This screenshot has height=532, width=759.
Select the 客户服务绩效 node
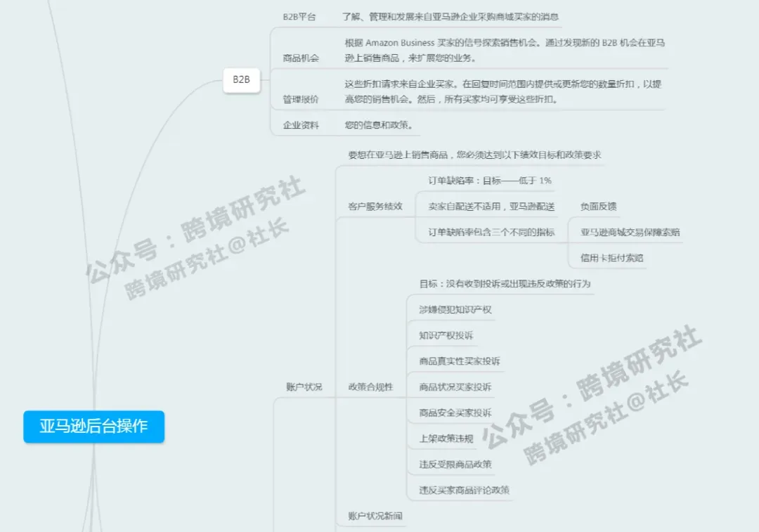coord(375,207)
